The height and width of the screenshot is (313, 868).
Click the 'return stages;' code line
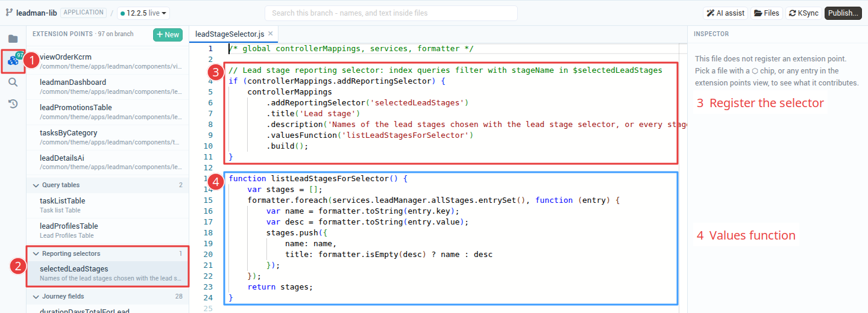tap(280, 287)
